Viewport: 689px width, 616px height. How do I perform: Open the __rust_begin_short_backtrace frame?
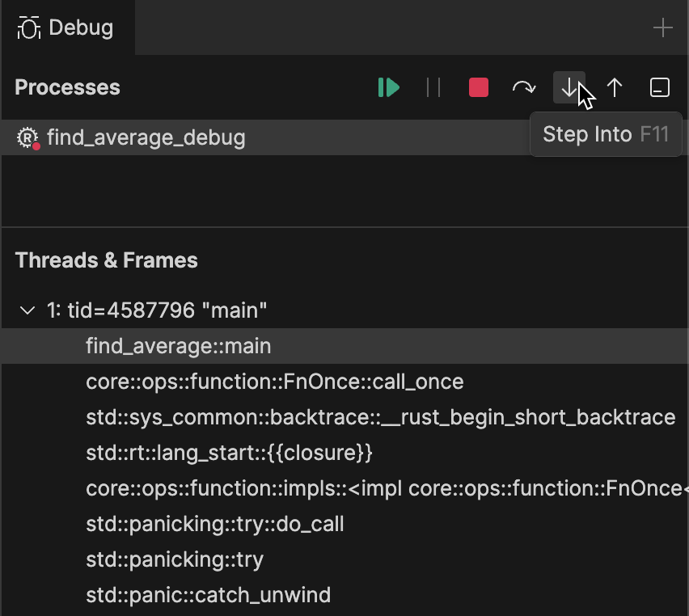coord(380,418)
